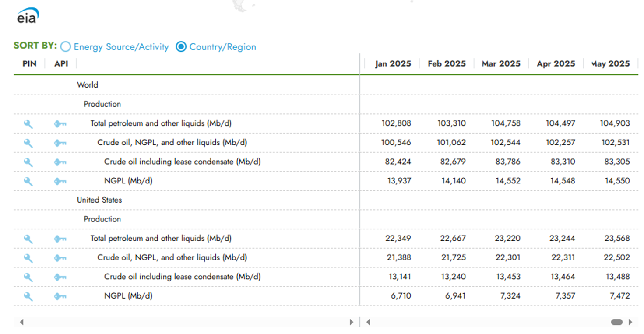Click right arrow of left pane scrollbar
Image resolution: width=644 pixels, height=334 pixels.
click(351, 322)
